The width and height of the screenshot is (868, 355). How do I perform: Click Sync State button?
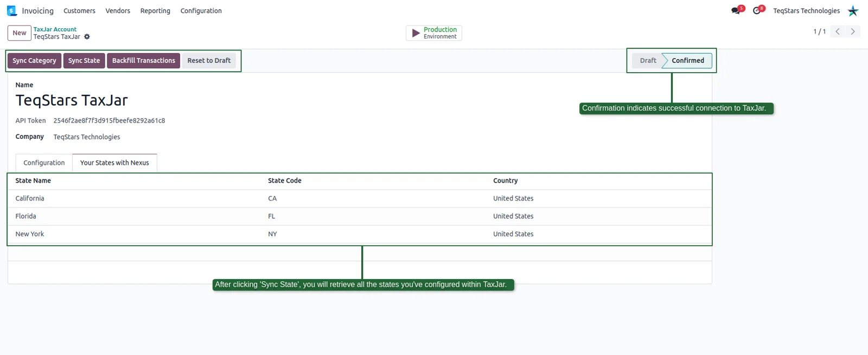tap(84, 61)
